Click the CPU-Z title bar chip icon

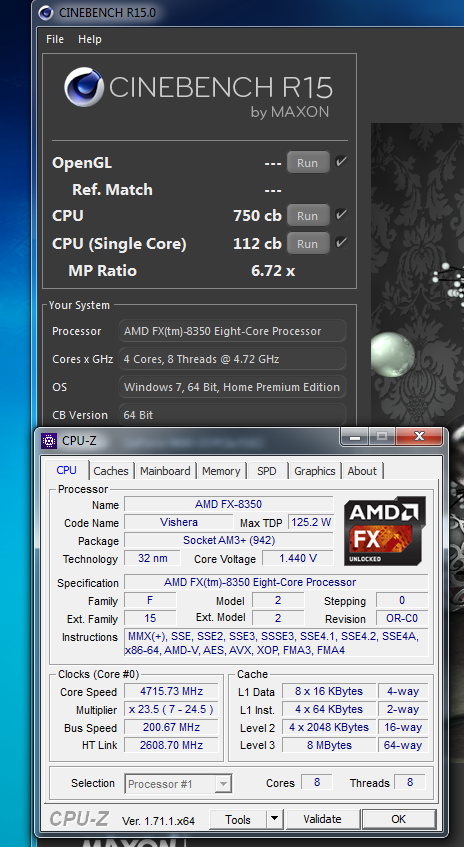pos(49,440)
